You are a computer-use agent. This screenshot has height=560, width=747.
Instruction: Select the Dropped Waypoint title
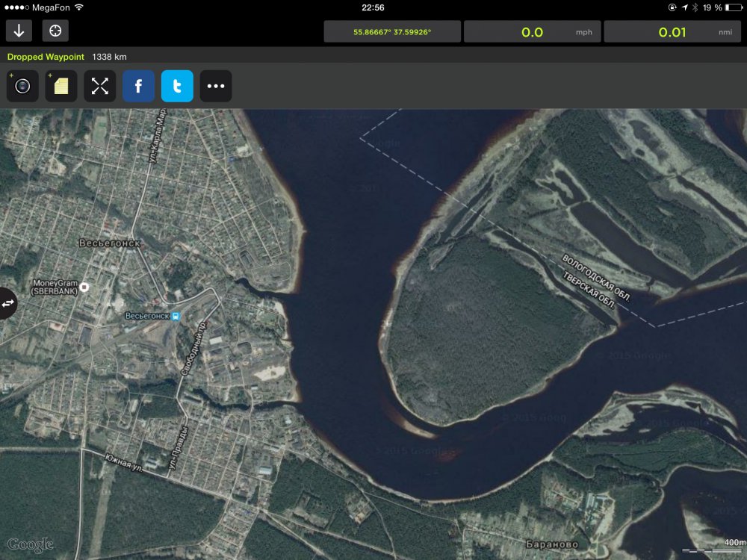tap(46, 57)
